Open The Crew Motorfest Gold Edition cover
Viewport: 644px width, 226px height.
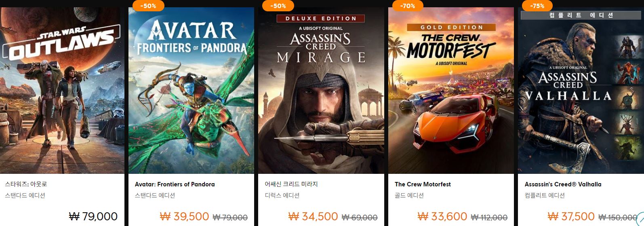point(451,91)
